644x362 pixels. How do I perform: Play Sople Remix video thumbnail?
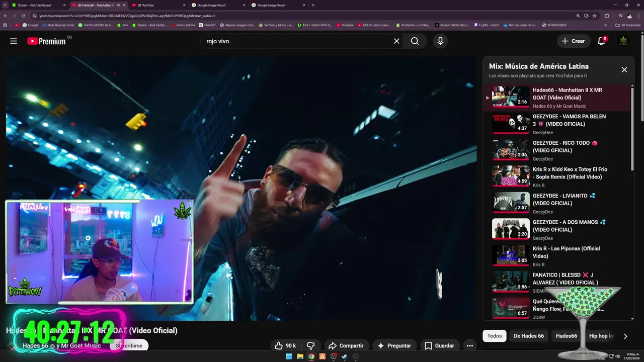point(511,176)
